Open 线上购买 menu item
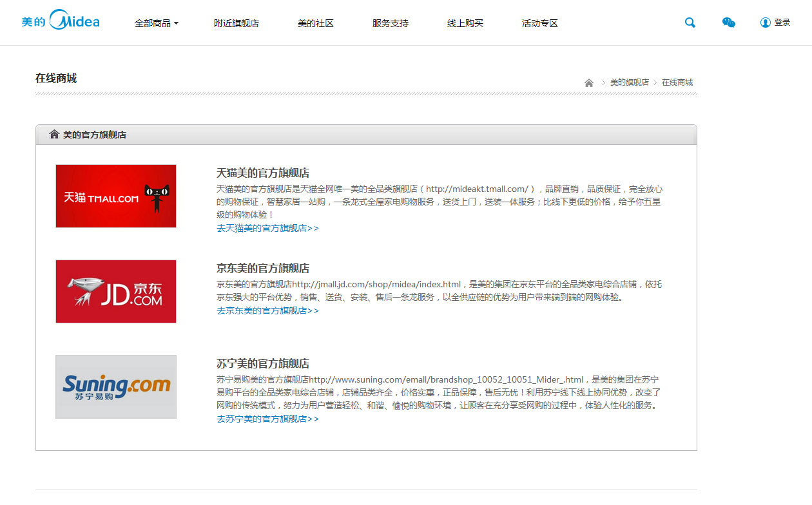 [x=465, y=23]
